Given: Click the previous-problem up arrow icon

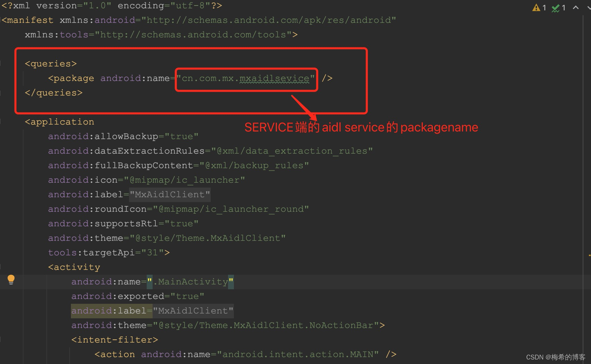Looking at the screenshot, I should coord(575,7).
